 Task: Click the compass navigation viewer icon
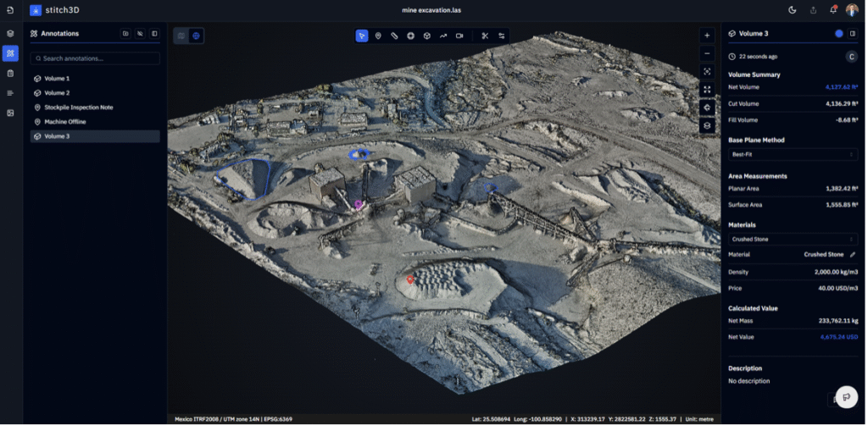(x=707, y=108)
